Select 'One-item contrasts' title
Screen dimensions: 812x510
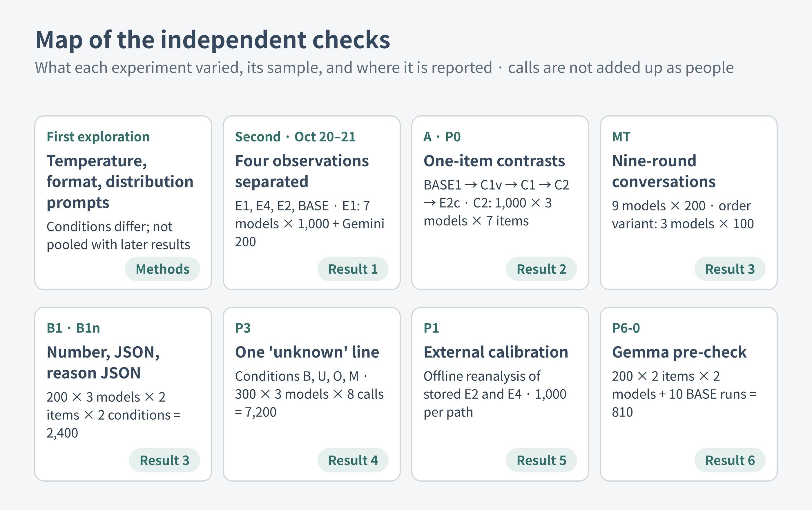coord(494,161)
